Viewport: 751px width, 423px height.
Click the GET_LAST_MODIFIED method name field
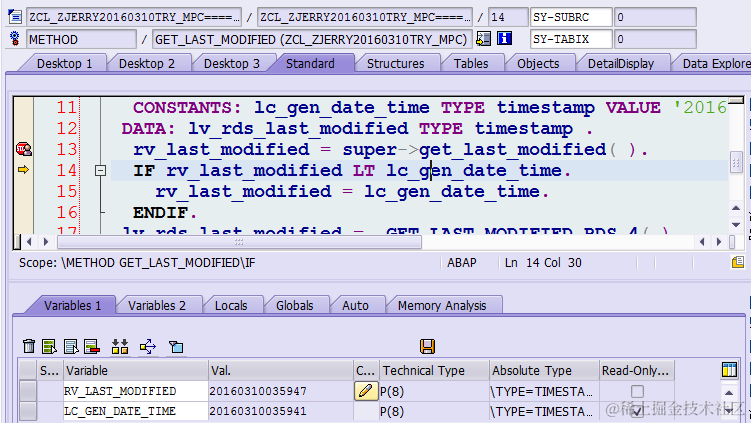coord(312,39)
